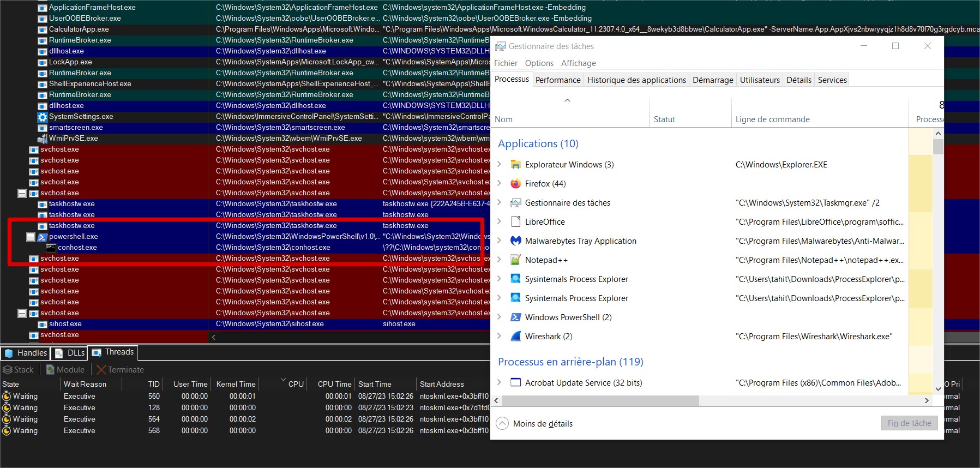
Task: Collapse svchost.exe node above taskhostw.exe
Action: [x=22, y=193]
